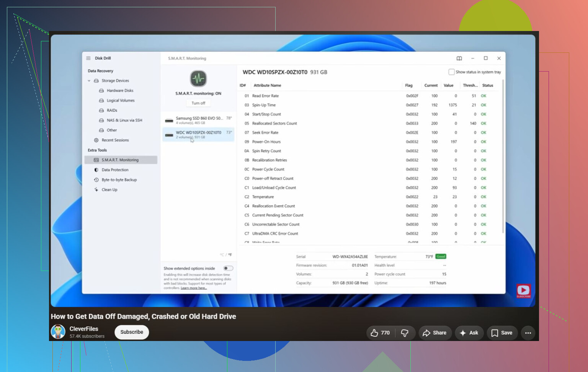Toggle Show extended options inside switch
Image resolution: width=588 pixels, height=372 pixels.
(229, 268)
